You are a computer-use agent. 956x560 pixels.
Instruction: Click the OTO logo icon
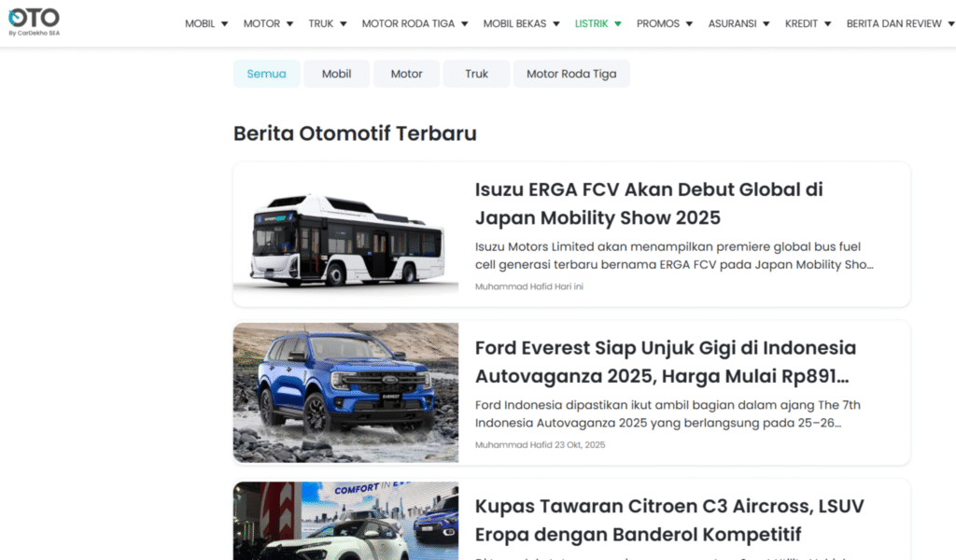tap(34, 21)
